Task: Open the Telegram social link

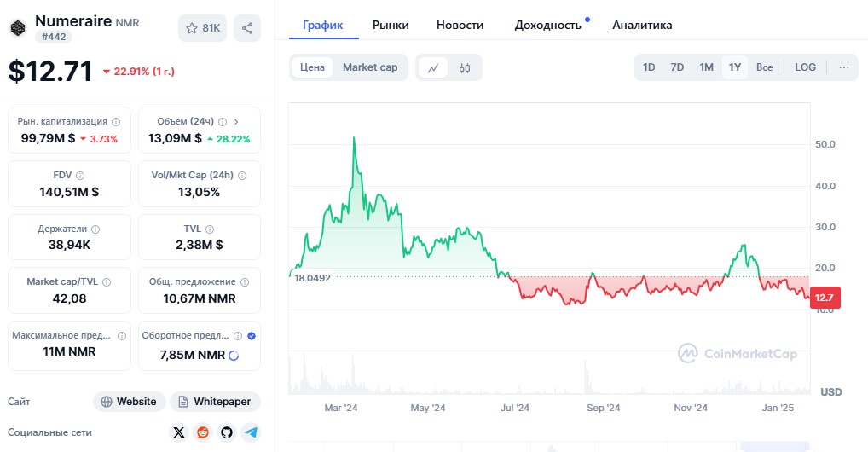Action: tap(251, 432)
